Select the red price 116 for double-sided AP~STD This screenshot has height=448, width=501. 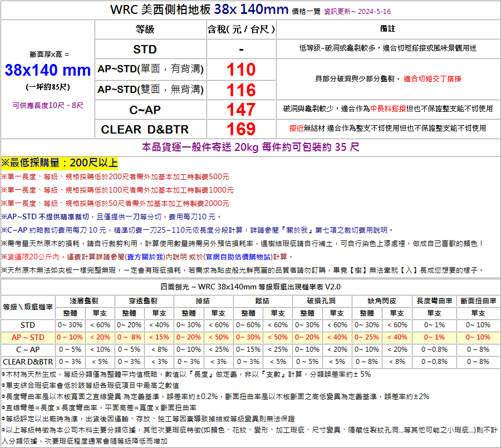241,90
